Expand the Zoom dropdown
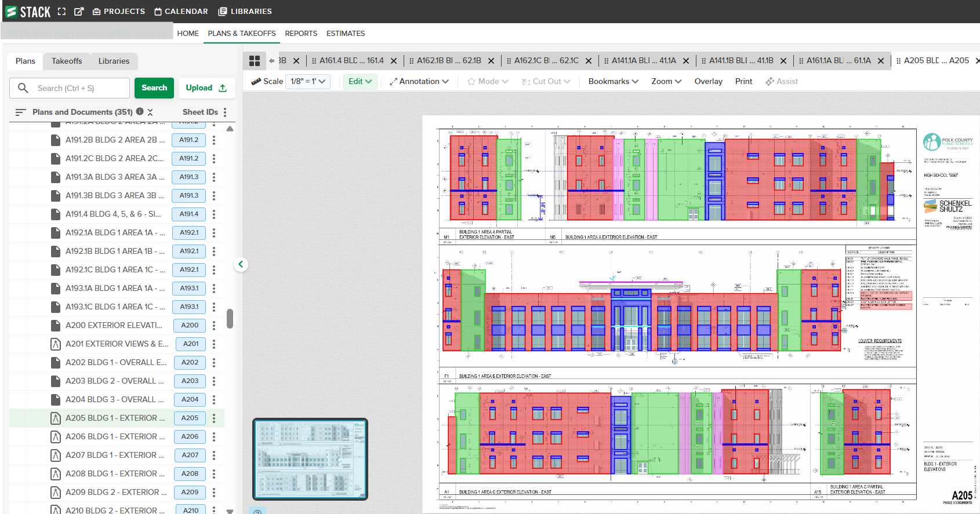980x514 pixels. pos(666,82)
